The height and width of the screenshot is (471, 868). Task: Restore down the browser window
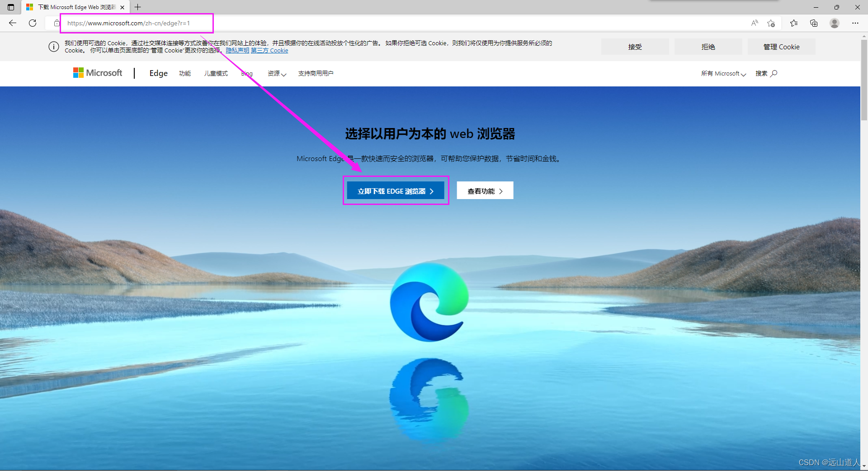coord(837,7)
